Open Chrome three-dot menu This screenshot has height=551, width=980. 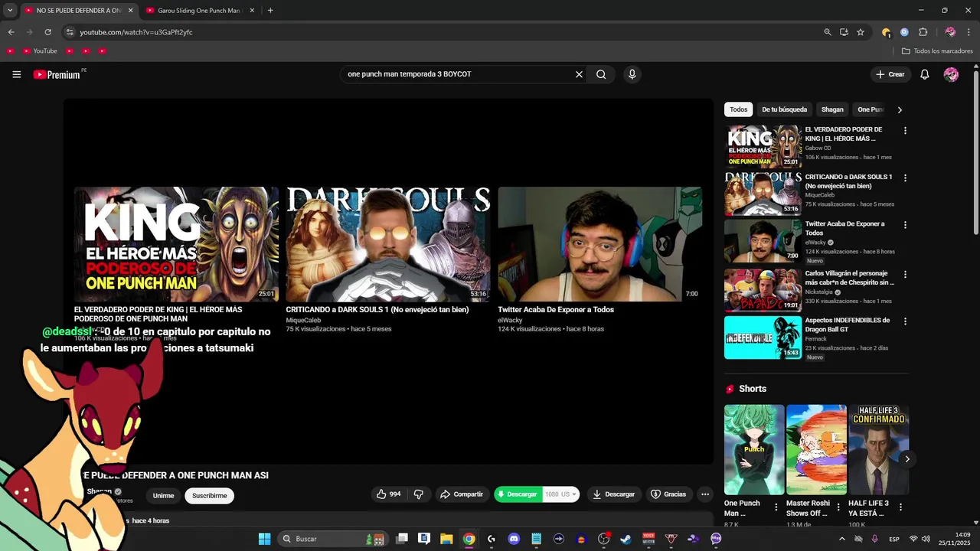point(968,32)
